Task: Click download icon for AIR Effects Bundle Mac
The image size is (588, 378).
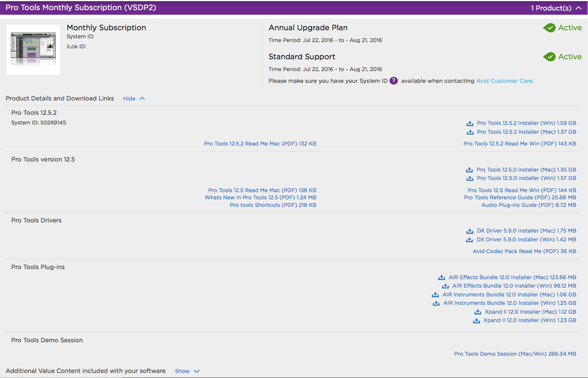Action: [442, 278]
